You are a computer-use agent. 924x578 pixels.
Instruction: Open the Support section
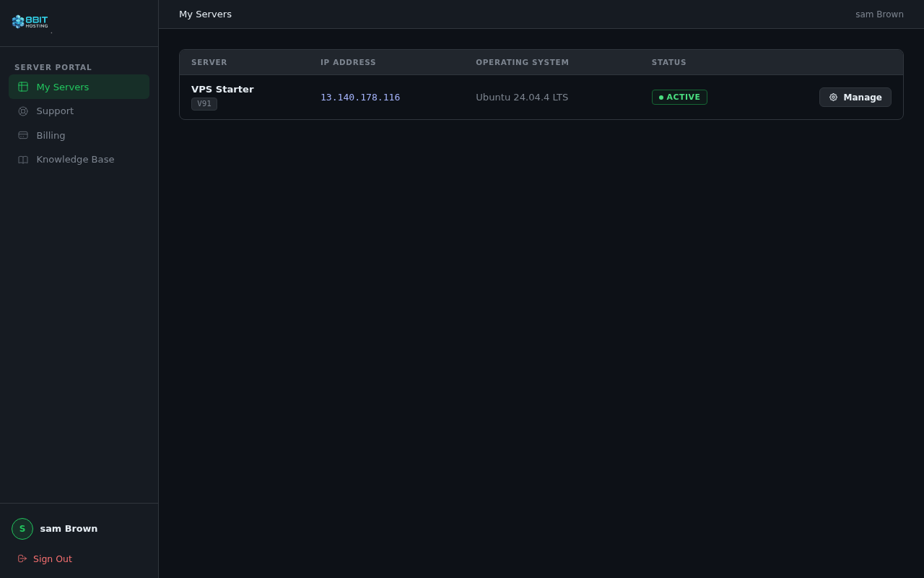pyautogui.click(x=79, y=111)
